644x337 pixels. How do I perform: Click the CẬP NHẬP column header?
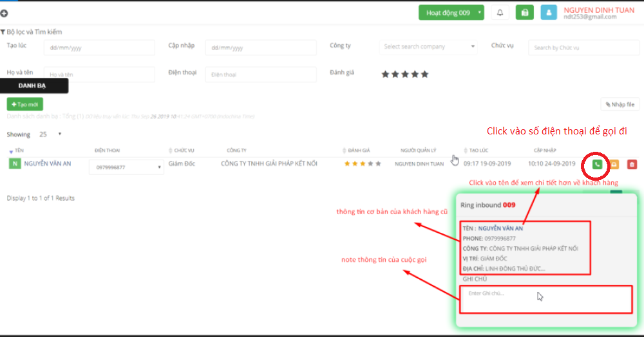(x=545, y=150)
